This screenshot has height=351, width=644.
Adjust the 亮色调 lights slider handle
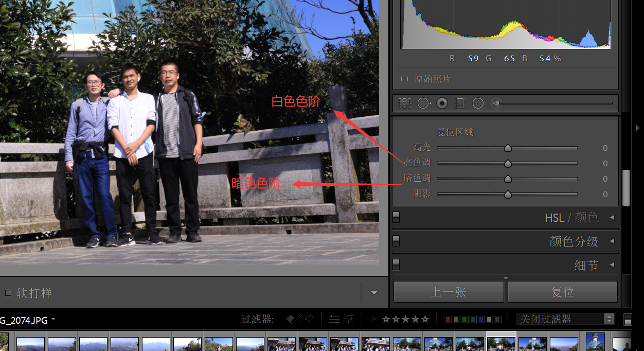pos(508,164)
